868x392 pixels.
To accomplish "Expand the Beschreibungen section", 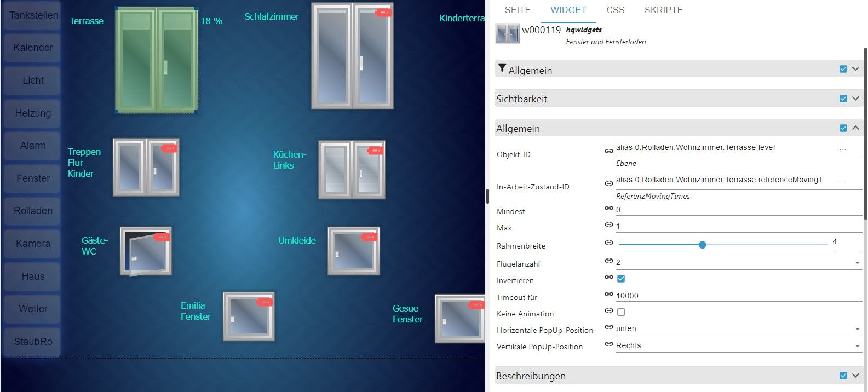I will (x=855, y=376).
